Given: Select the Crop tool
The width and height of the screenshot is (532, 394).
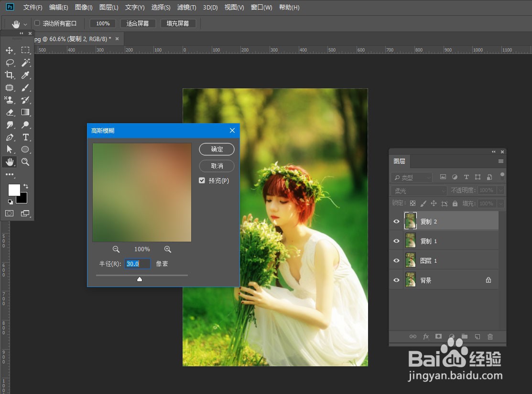Looking at the screenshot, I should coord(10,75).
